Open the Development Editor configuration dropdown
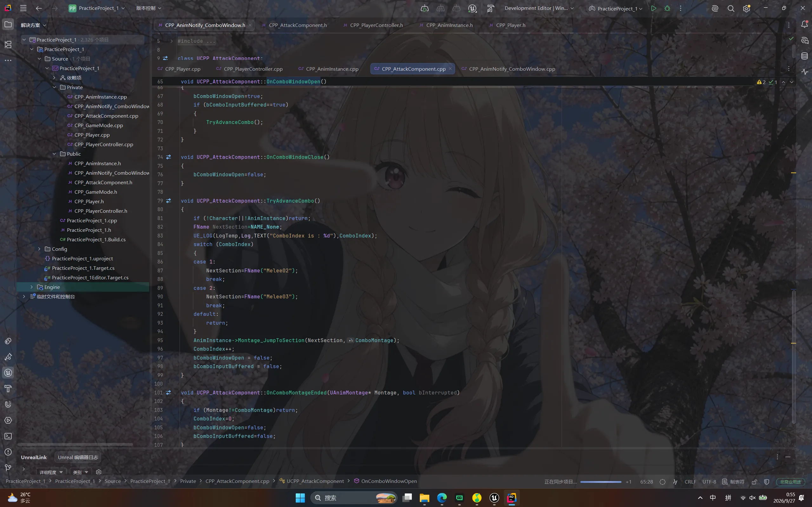The image size is (812, 507). coord(539,8)
